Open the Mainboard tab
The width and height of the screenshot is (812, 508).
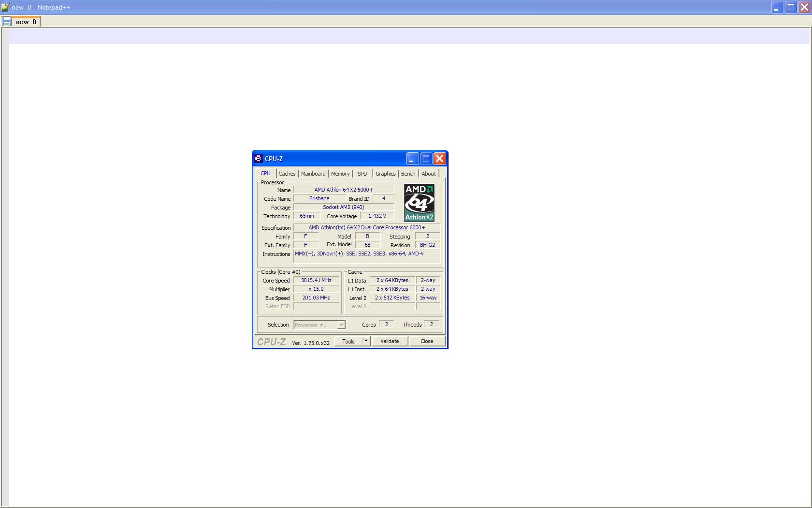tap(313, 174)
